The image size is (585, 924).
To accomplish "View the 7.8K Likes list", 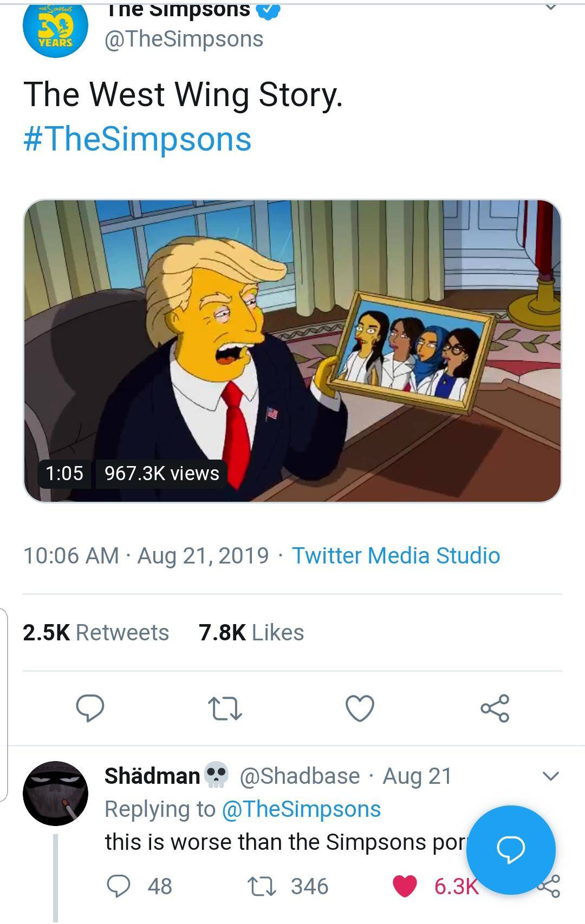I will (251, 632).
